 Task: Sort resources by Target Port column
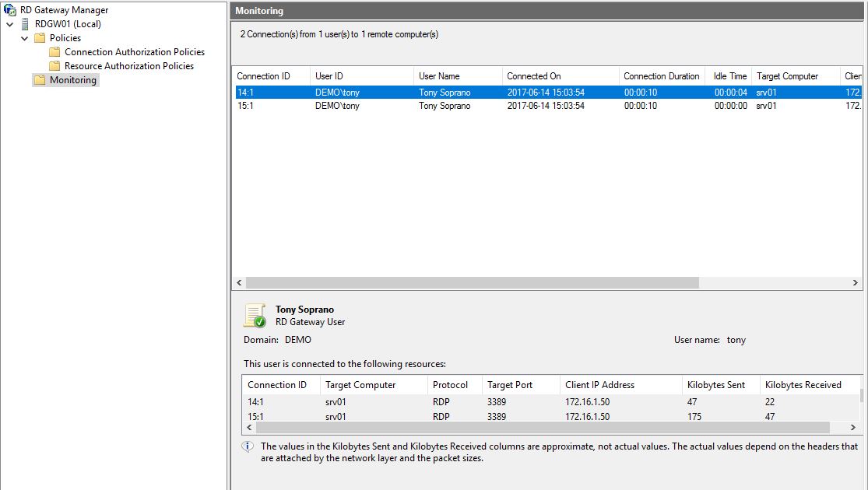coord(521,385)
